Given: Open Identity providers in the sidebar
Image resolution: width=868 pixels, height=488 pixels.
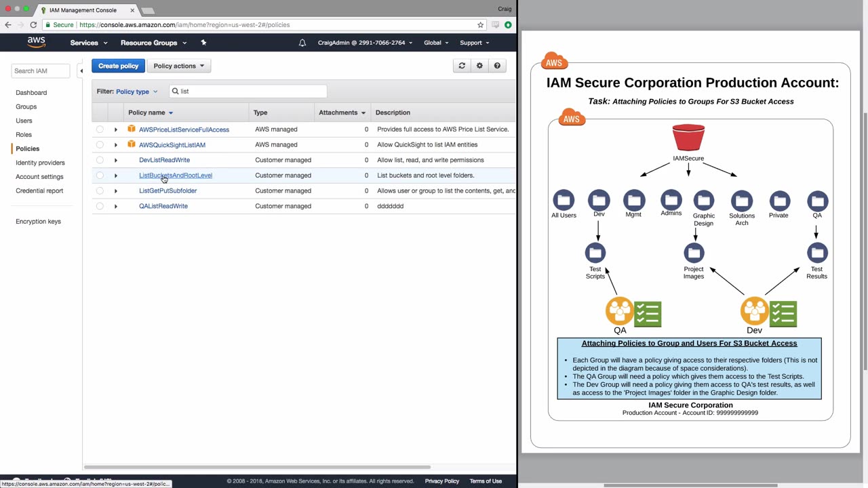Looking at the screenshot, I should pyautogui.click(x=40, y=163).
